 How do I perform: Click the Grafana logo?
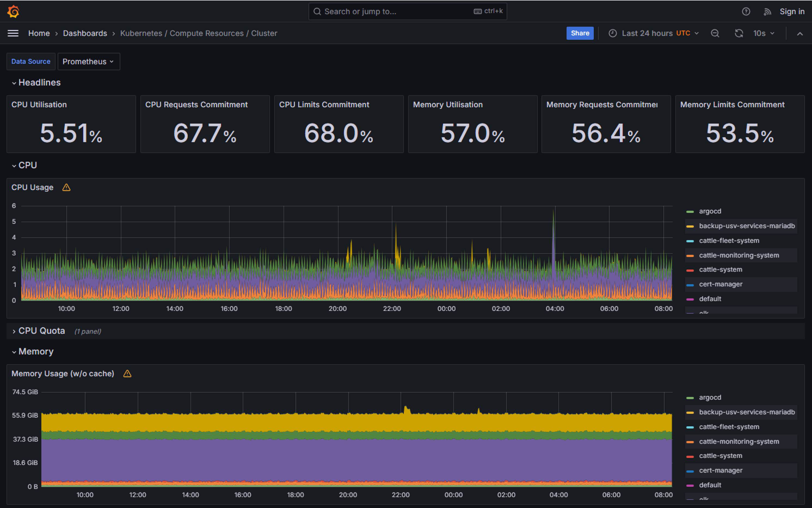click(x=13, y=11)
